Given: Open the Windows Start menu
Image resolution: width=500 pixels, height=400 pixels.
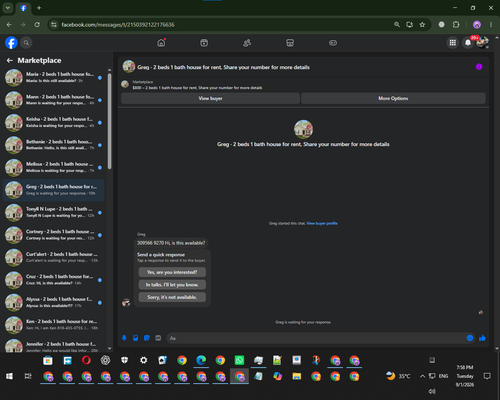Looking at the screenshot, I should pyautogui.click(x=9, y=376).
